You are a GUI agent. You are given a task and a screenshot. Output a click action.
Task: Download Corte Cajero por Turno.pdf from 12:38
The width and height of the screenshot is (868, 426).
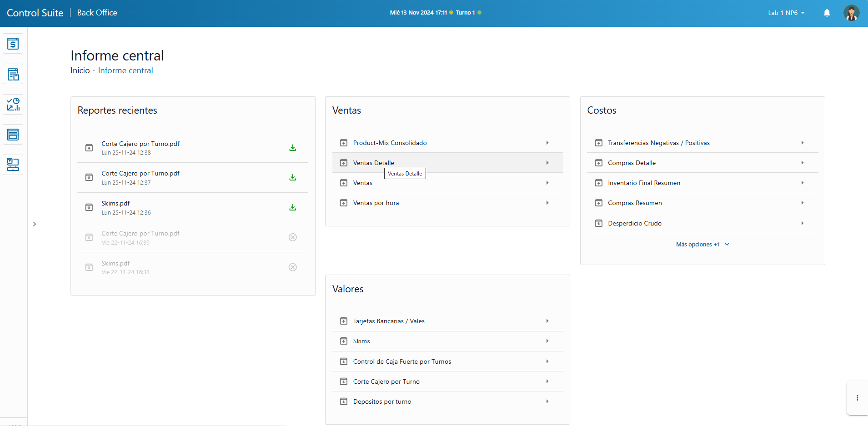point(292,148)
